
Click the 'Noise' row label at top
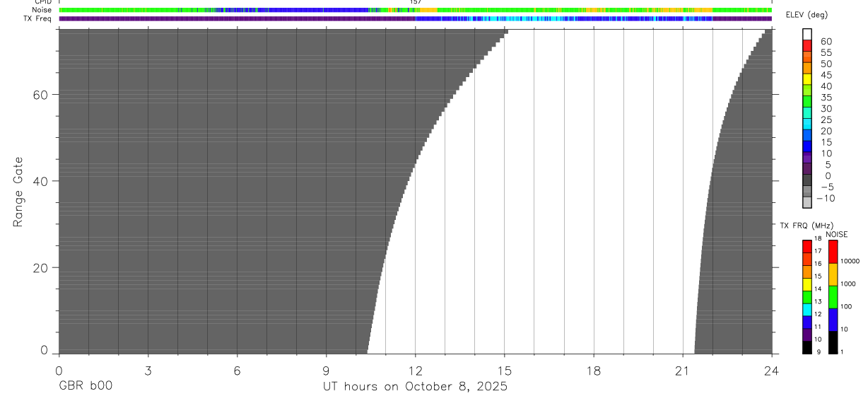(x=42, y=10)
